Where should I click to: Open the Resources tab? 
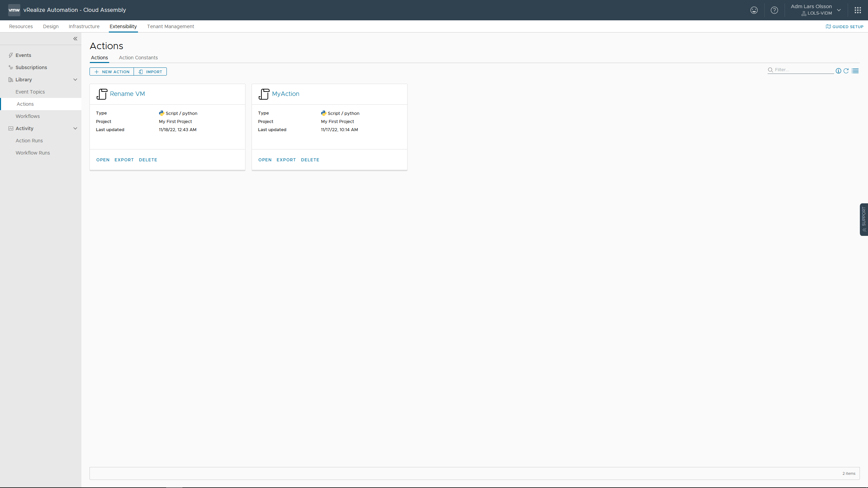tap(21, 26)
